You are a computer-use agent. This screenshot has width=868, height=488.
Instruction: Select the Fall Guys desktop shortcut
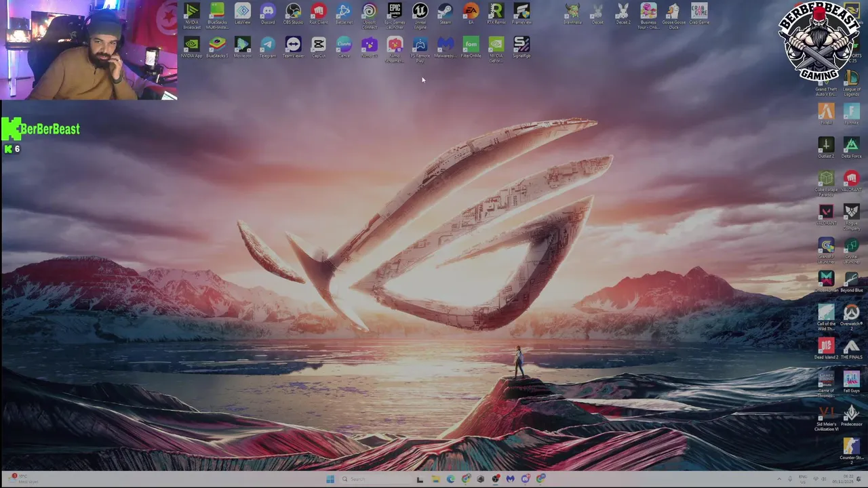click(x=852, y=382)
